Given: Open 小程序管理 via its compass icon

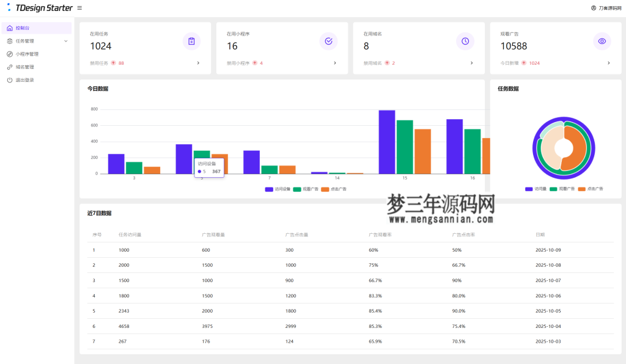Looking at the screenshot, I should tap(10, 53).
